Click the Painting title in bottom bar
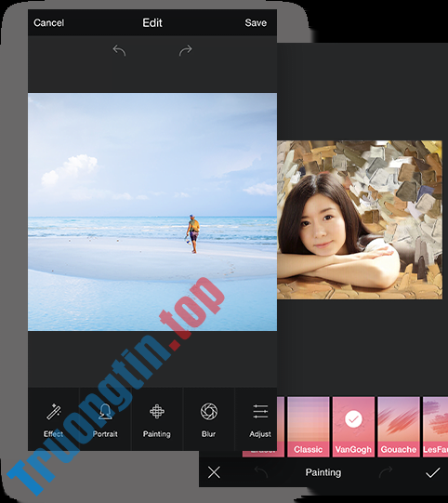 coord(323,472)
